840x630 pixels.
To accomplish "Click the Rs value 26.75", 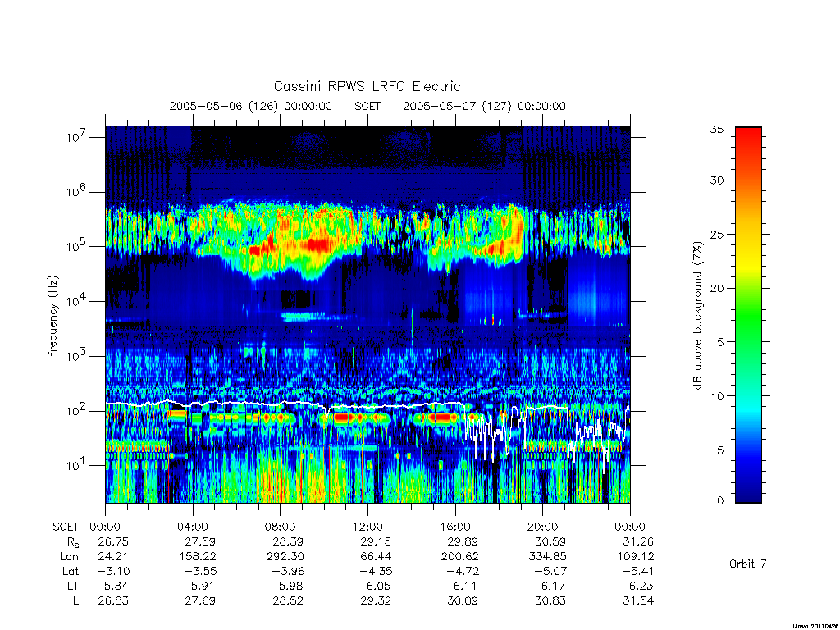I will (113, 541).
